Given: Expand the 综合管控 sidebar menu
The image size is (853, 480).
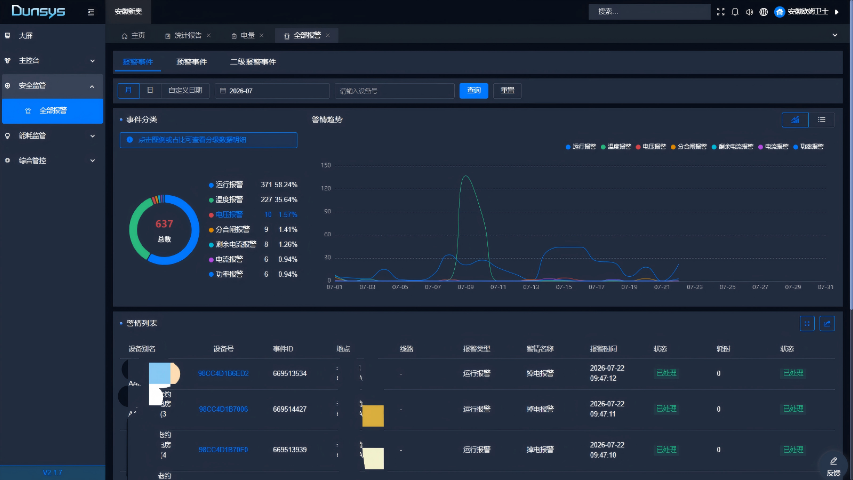Looking at the screenshot, I should 52,161.
